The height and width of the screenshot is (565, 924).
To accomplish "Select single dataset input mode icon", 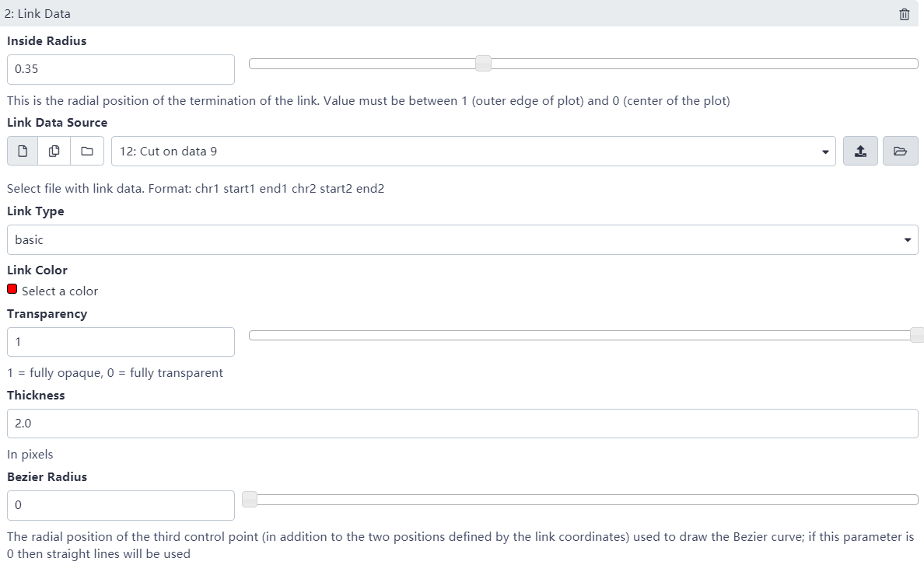I will point(23,151).
